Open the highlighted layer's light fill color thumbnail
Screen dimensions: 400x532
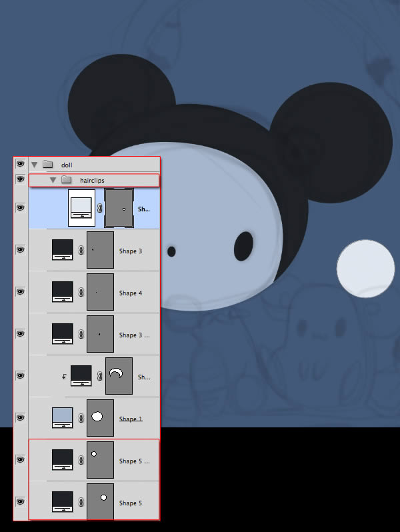click(81, 208)
